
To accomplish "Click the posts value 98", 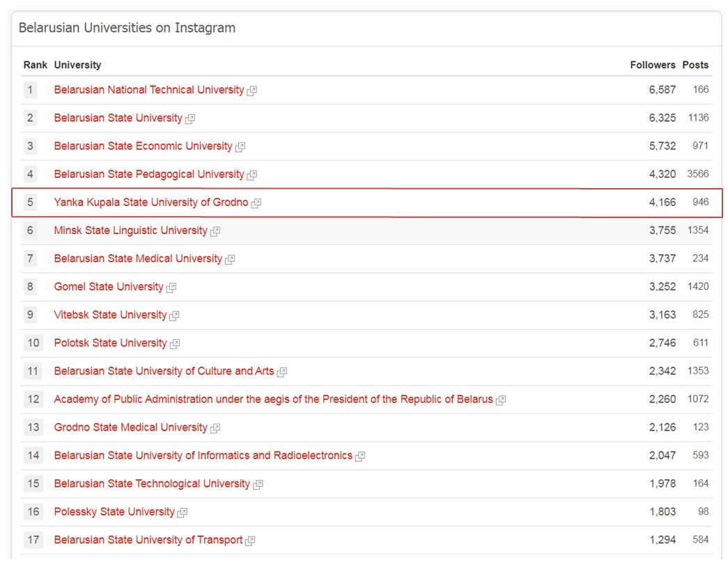I will (x=703, y=511).
